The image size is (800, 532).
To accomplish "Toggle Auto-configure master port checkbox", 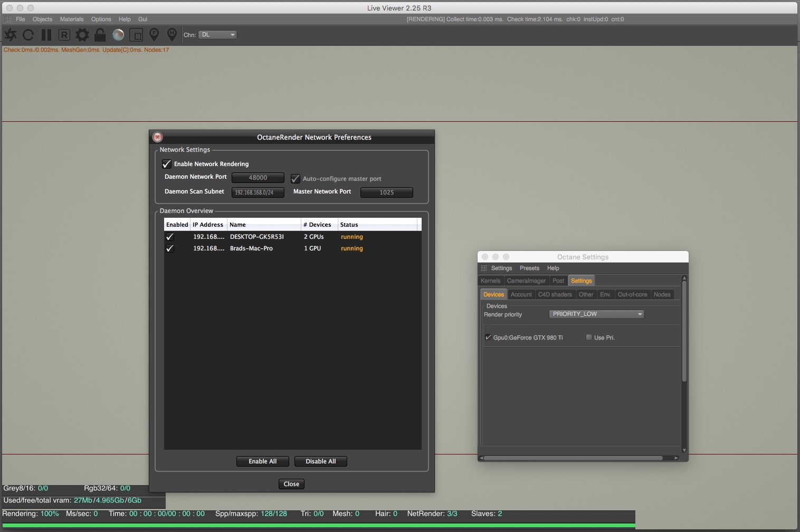I will (x=296, y=179).
